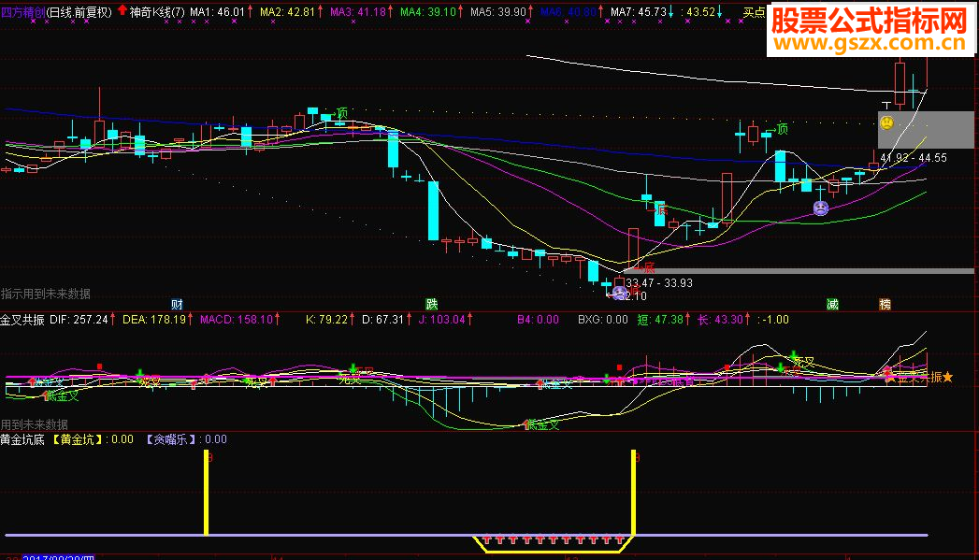Click the MA3: 41.18 value

click(358, 12)
